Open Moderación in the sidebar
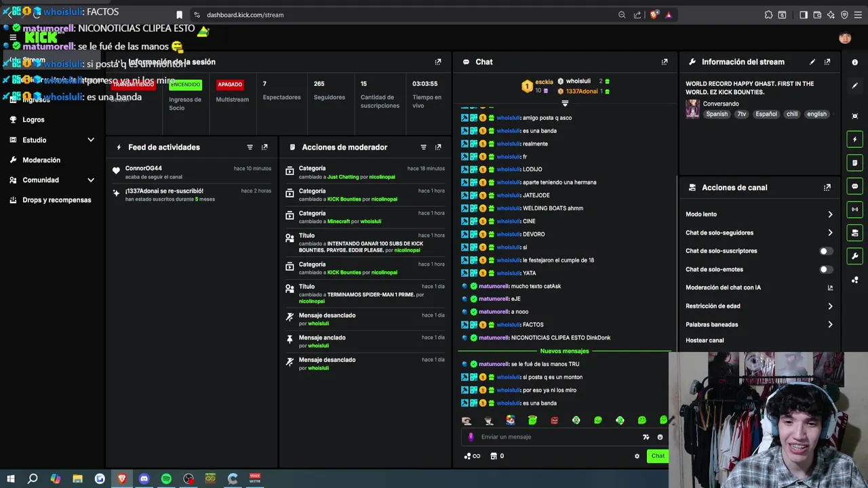This screenshot has width=868, height=488. 41,160
